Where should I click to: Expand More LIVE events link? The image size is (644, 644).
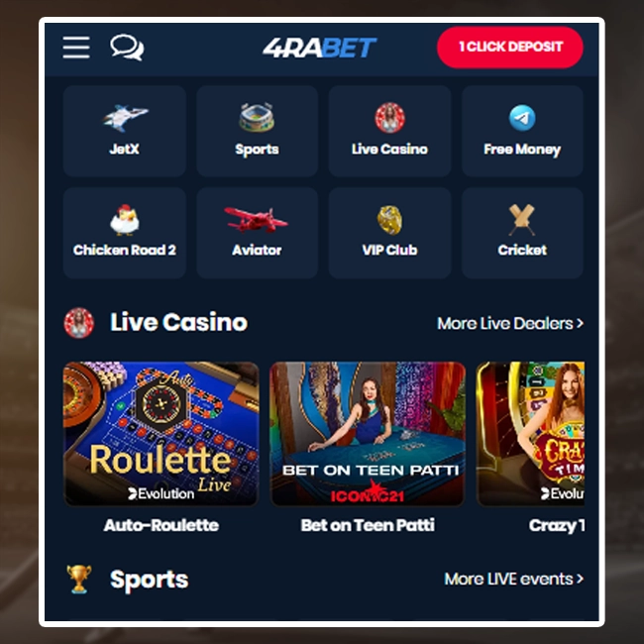[x=514, y=580]
